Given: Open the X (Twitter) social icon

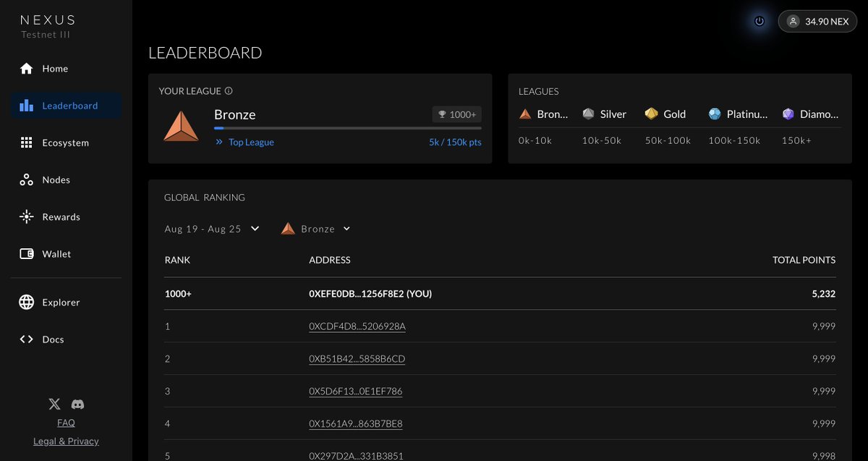Looking at the screenshot, I should (54, 405).
